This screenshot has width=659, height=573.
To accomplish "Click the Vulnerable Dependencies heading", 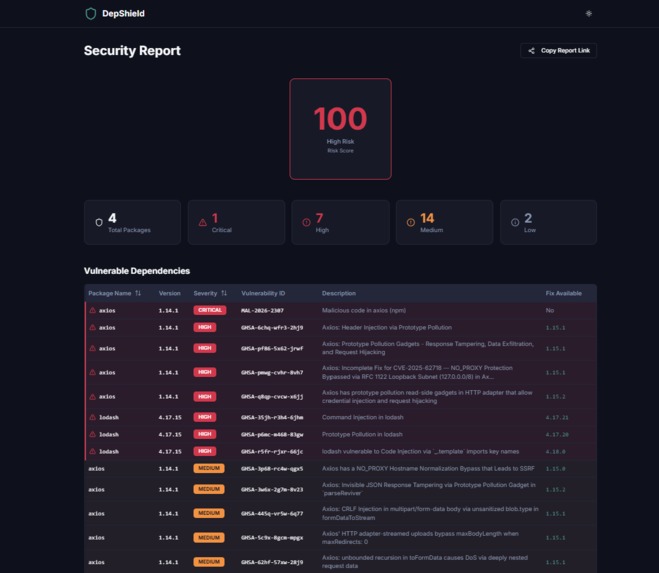I will 137,271.
